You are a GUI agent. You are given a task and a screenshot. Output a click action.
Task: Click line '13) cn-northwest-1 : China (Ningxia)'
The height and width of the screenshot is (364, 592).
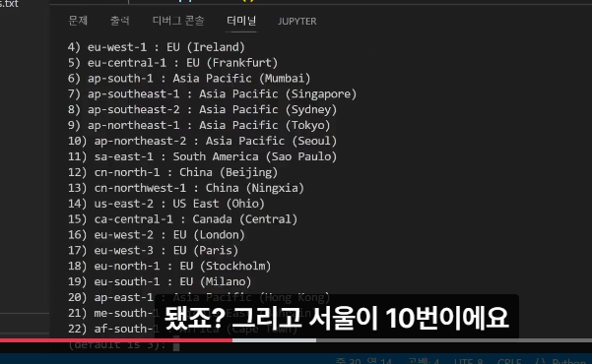coord(186,188)
